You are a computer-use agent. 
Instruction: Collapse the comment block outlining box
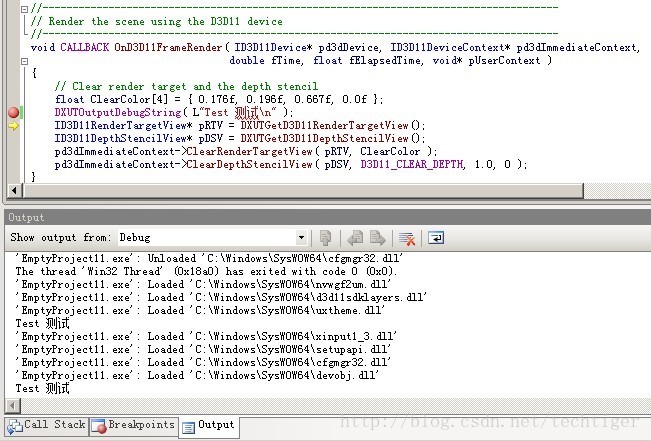click(x=24, y=9)
